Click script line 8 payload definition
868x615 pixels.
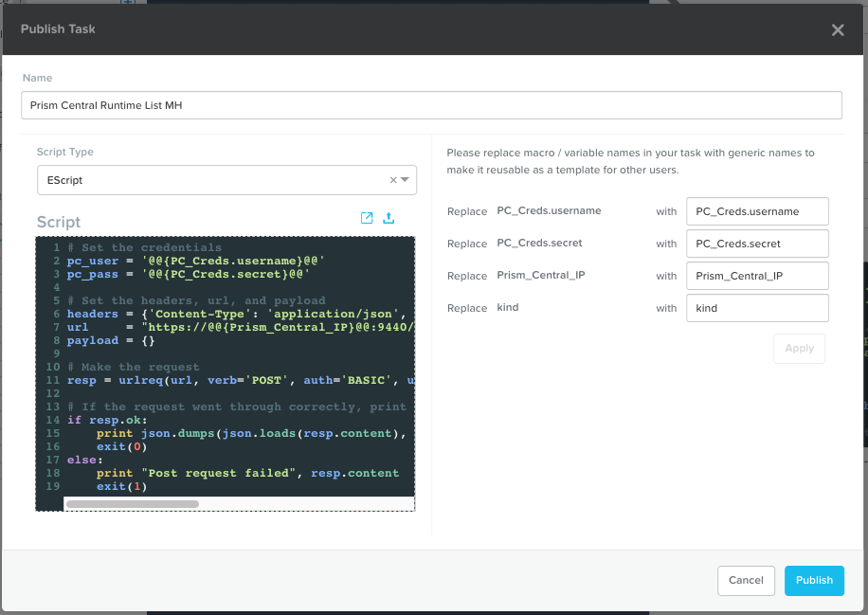pos(111,340)
